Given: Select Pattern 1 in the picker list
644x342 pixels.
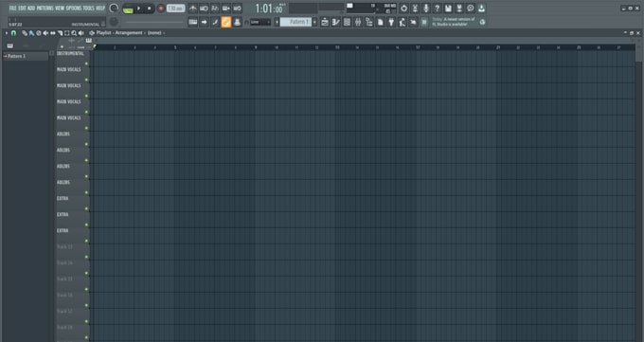Looking at the screenshot, I should 26,56.
